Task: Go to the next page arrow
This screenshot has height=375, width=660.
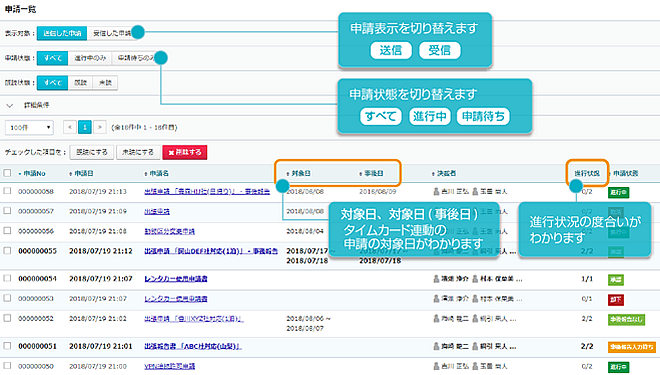Action: click(x=100, y=127)
